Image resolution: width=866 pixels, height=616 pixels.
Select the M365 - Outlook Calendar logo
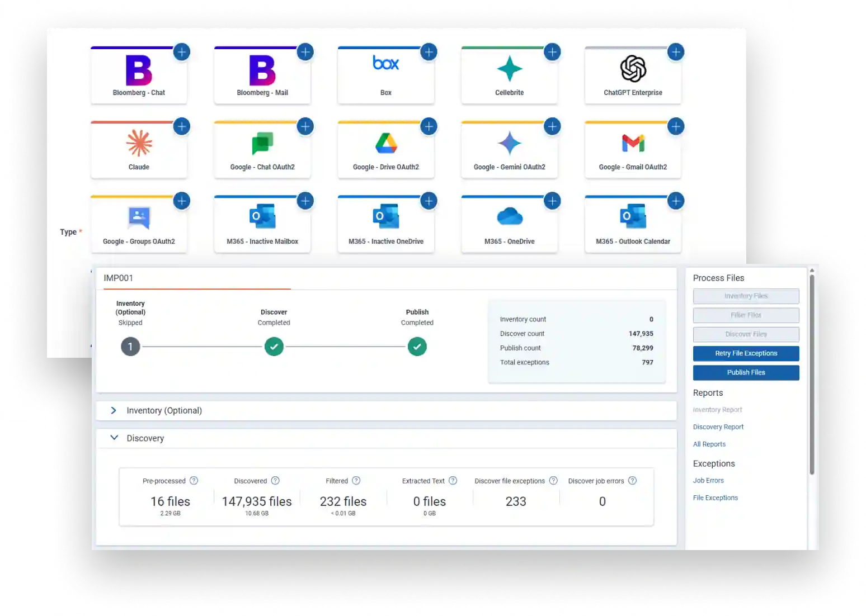coord(633,216)
